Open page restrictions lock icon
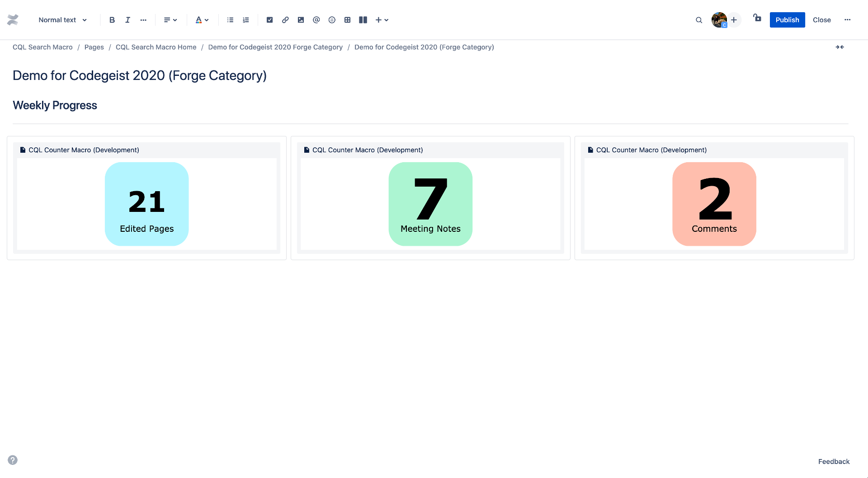Image resolution: width=868 pixels, height=478 pixels. pyautogui.click(x=757, y=18)
